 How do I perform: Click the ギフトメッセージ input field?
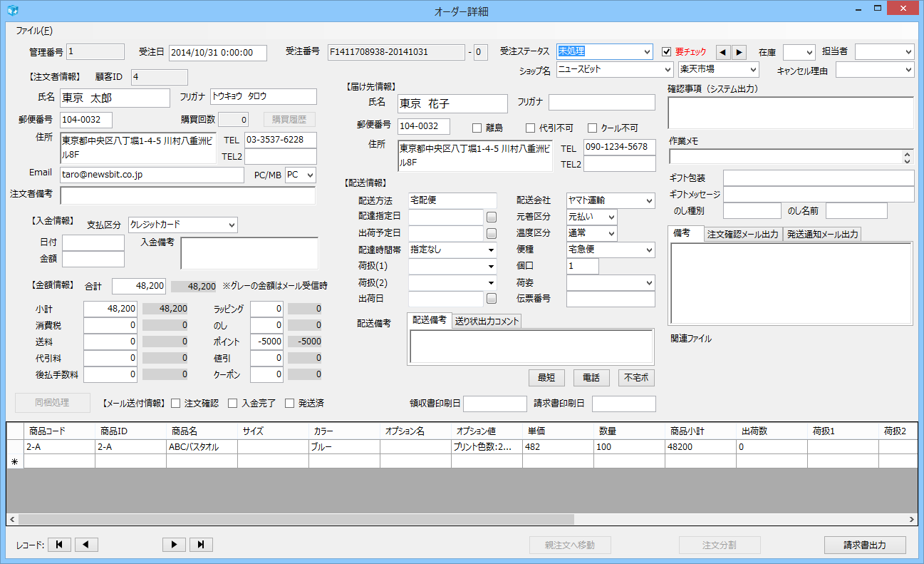819,194
